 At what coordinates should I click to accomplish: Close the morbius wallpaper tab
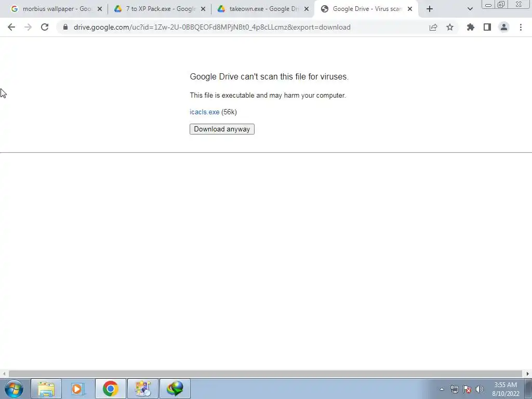coord(100,9)
